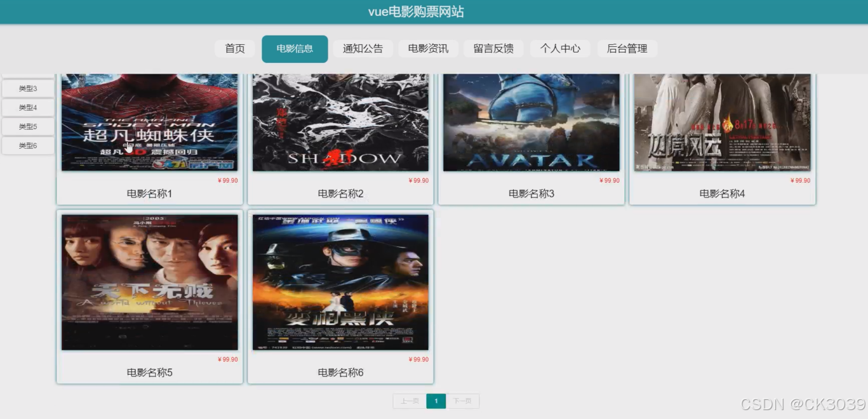Filter movies by 类型6
The height and width of the screenshot is (419, 868).
pyautogui.click(x=28, y=146)
